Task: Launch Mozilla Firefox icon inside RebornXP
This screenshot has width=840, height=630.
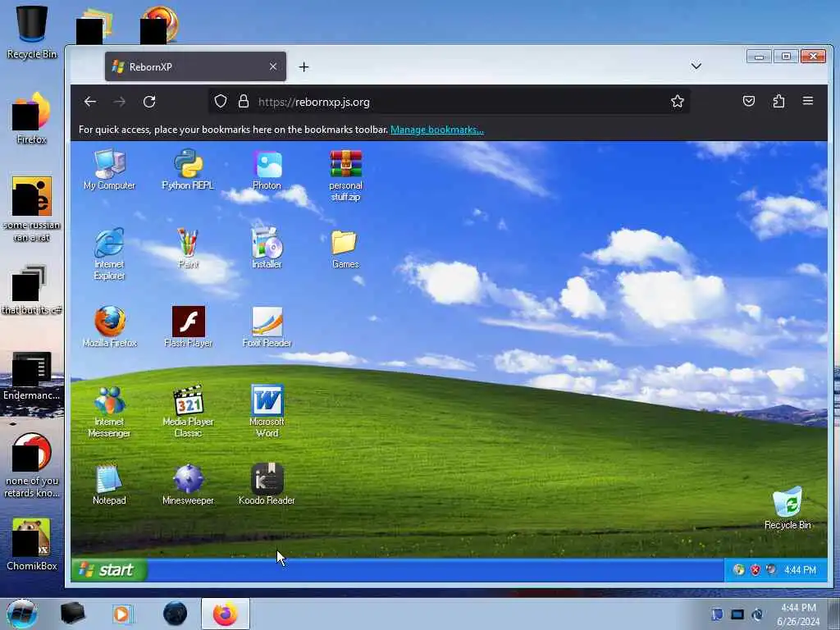Action: [109, 326]
